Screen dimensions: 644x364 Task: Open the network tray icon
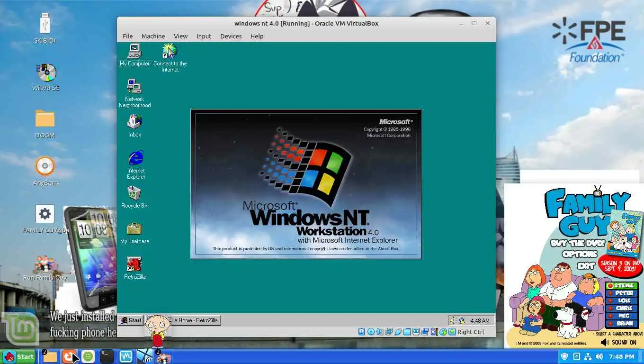pyautogui.click(x=588, y=356)
